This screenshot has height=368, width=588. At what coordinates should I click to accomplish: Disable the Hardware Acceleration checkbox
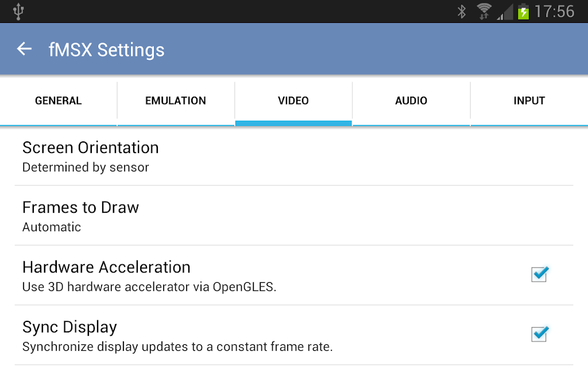[539, 274]
